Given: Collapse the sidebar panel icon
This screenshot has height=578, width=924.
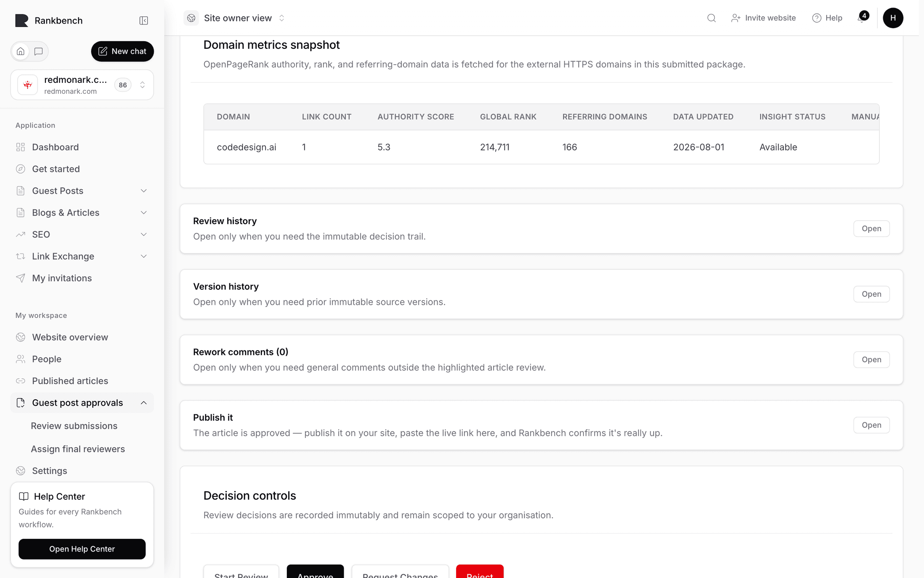Looking at the screenshot, I should point(144,21).
